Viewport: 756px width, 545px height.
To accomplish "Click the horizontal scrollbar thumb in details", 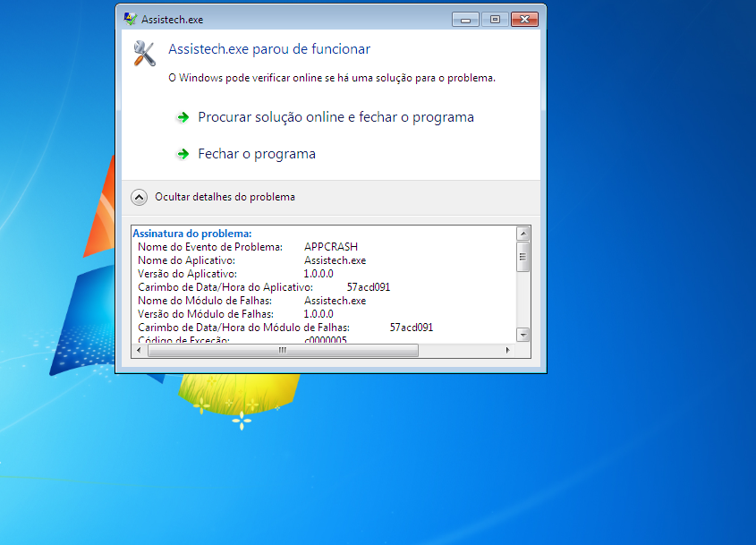I will (283, 350).
